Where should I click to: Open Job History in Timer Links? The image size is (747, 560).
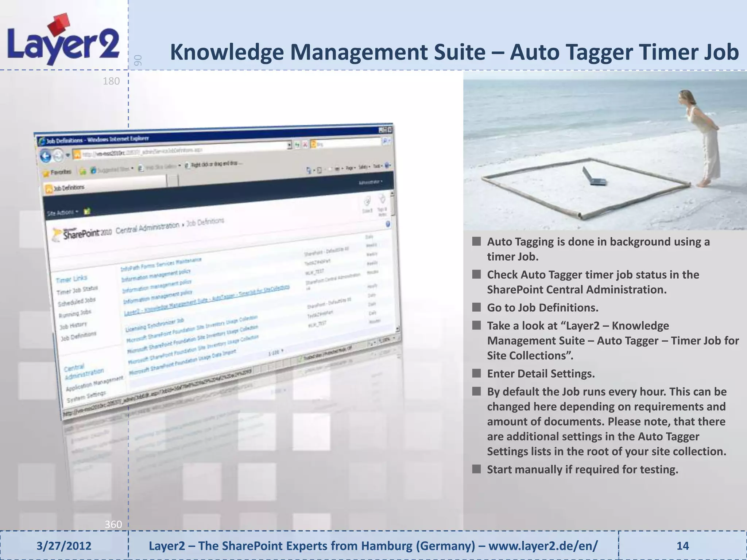click(73, 325)
